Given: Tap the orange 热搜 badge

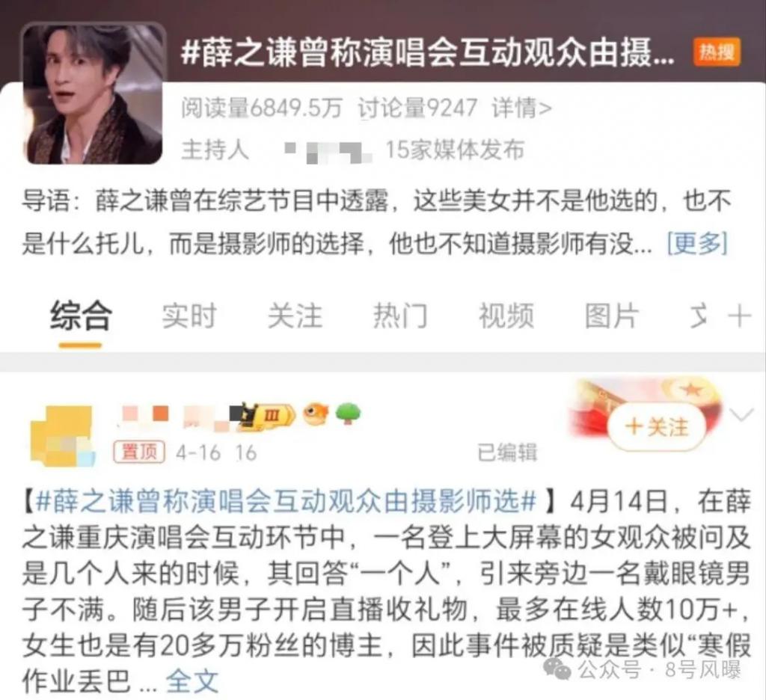Looking at the screenshot, I should tap(717, 52).
